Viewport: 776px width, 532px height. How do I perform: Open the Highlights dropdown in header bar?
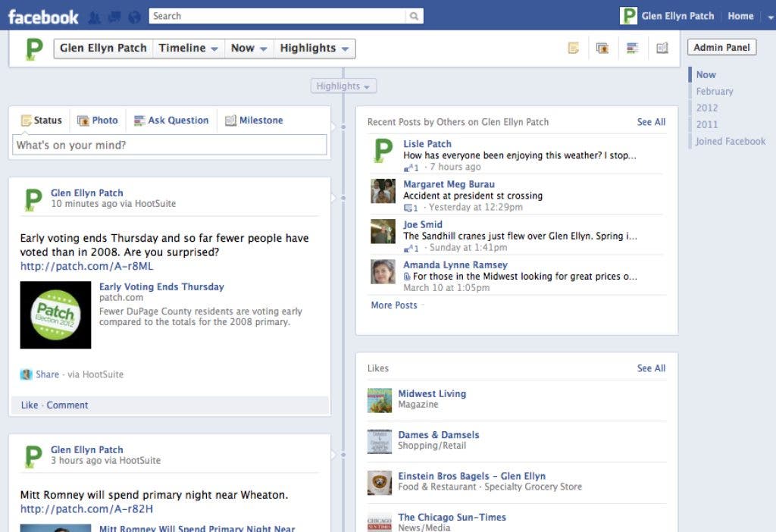314,48
